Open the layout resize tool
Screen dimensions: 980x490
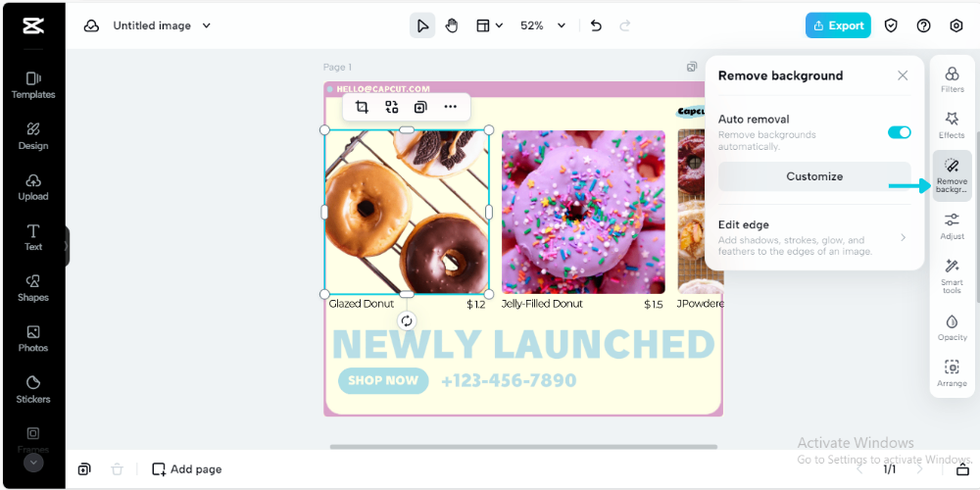click(x=483, y=25)
